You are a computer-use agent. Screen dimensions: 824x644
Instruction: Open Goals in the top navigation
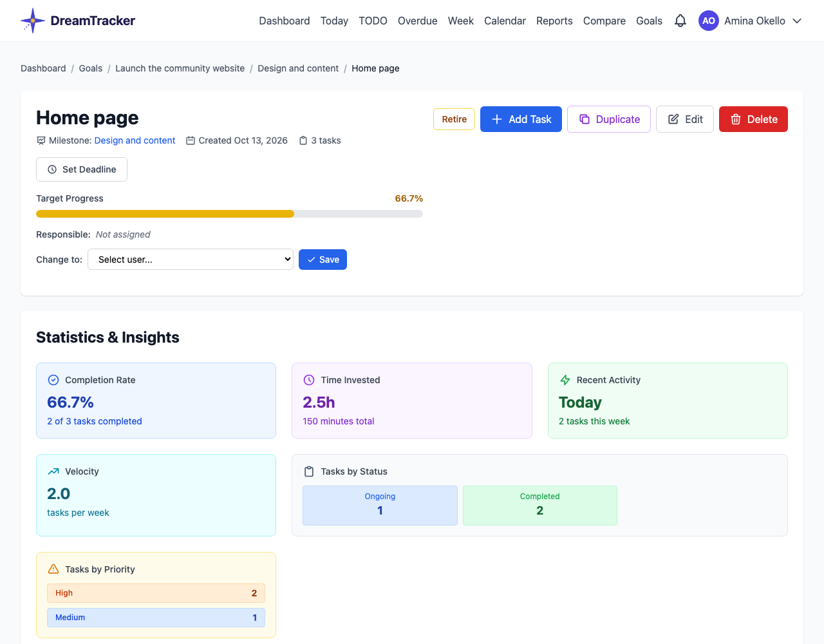pos(649,21)
